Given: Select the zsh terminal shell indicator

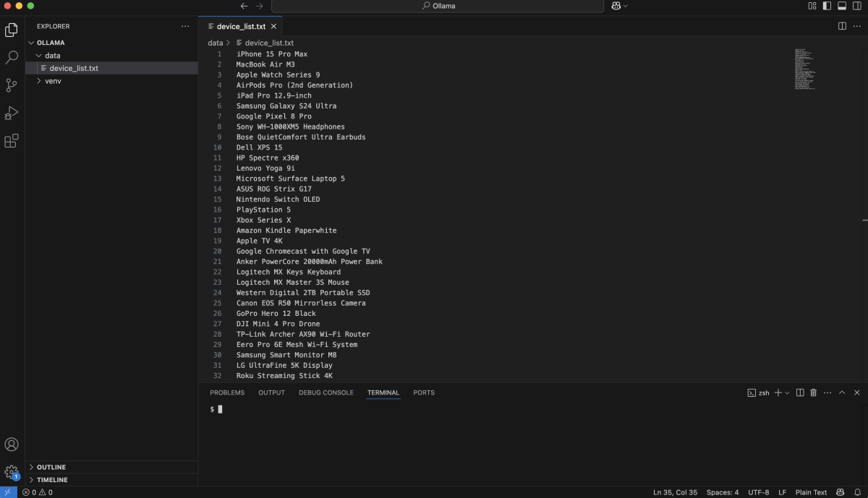Looking at the screenshot, I should coord(759,392).
